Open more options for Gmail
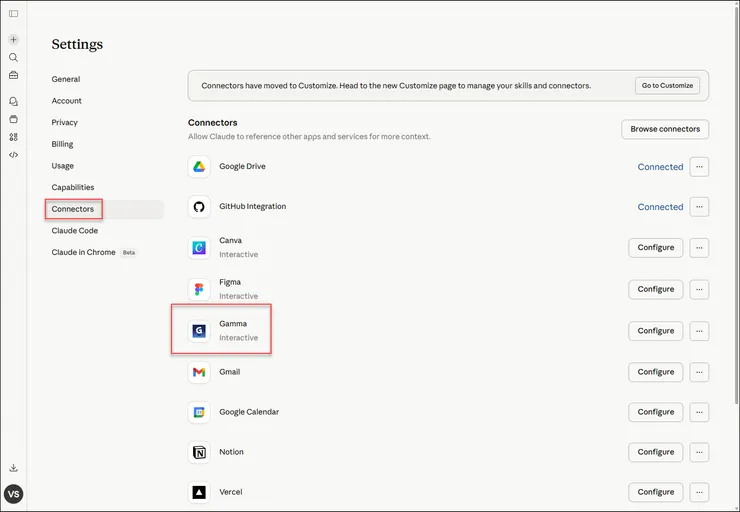 pyautogui.click(x=699, y=372)
